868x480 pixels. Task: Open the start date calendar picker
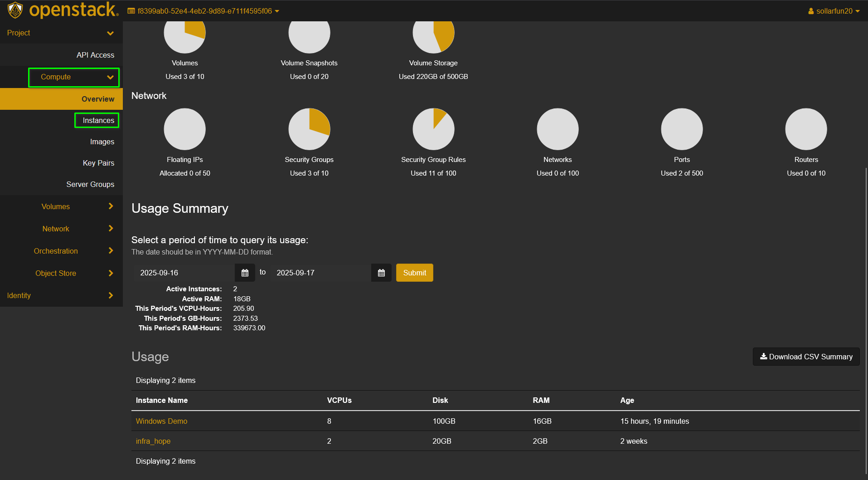pos(245,273)
